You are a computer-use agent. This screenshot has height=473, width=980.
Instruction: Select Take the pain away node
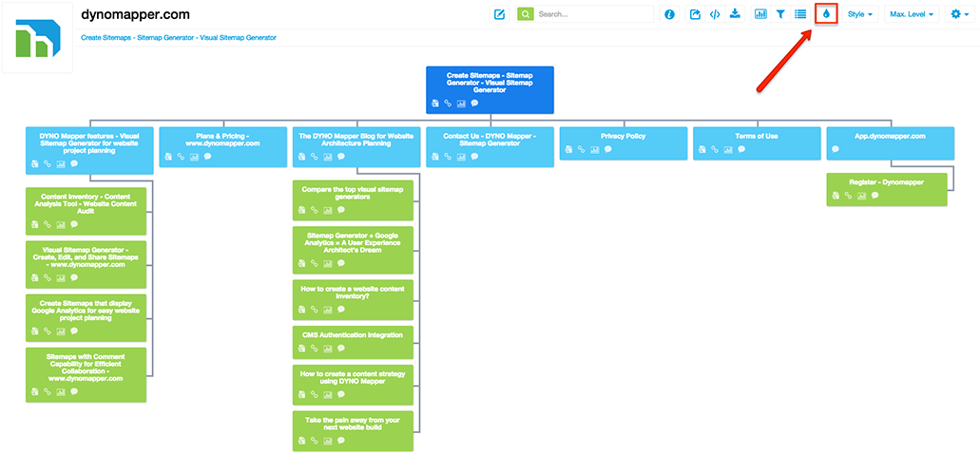tap(353, 430)
